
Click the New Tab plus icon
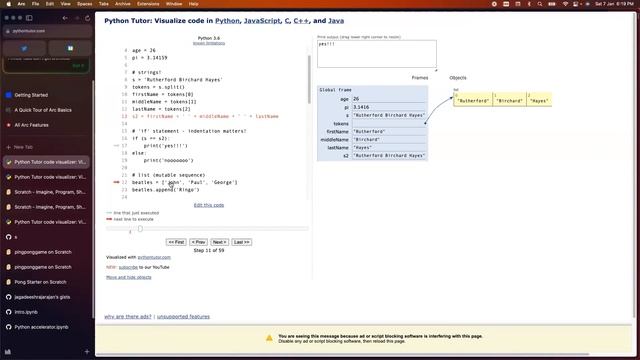coord(9,147)
